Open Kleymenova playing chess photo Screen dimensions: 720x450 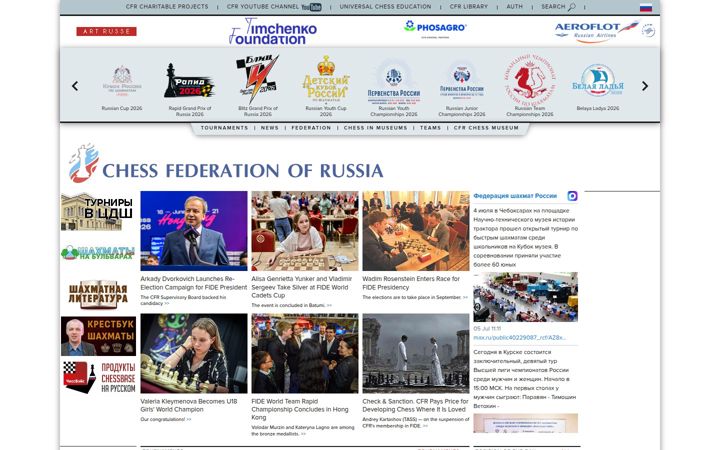(x=194, y=354)
